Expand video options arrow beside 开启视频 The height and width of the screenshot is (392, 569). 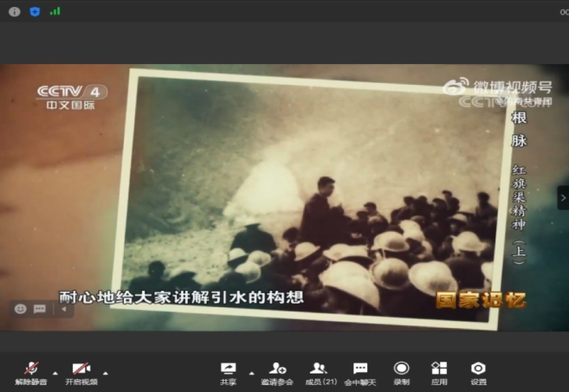coord(105,373)
